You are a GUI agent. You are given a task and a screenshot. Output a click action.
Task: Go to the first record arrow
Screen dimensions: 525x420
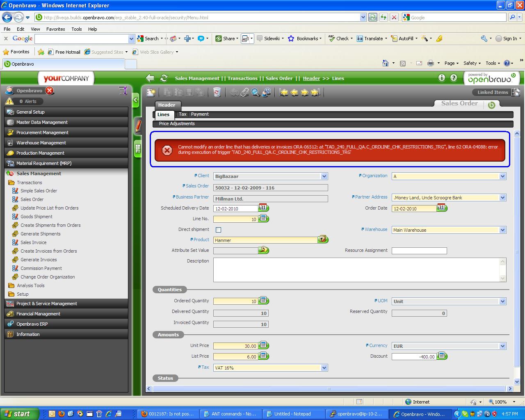(x=283, y=93)
